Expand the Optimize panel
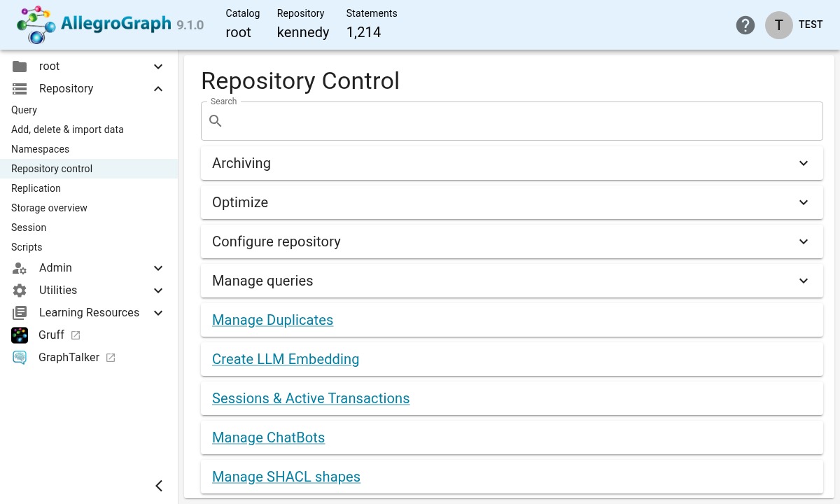 click(512, 202)
